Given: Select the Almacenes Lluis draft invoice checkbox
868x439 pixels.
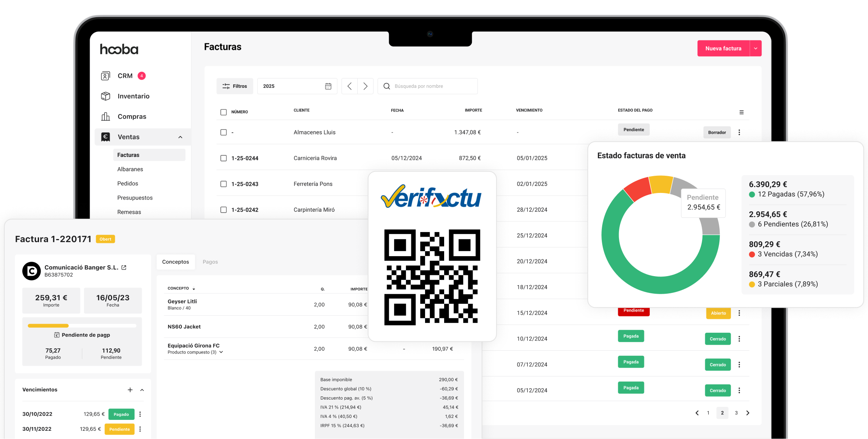Looking at the screenshot, I should pyautogui.click(x=224, y=132).
